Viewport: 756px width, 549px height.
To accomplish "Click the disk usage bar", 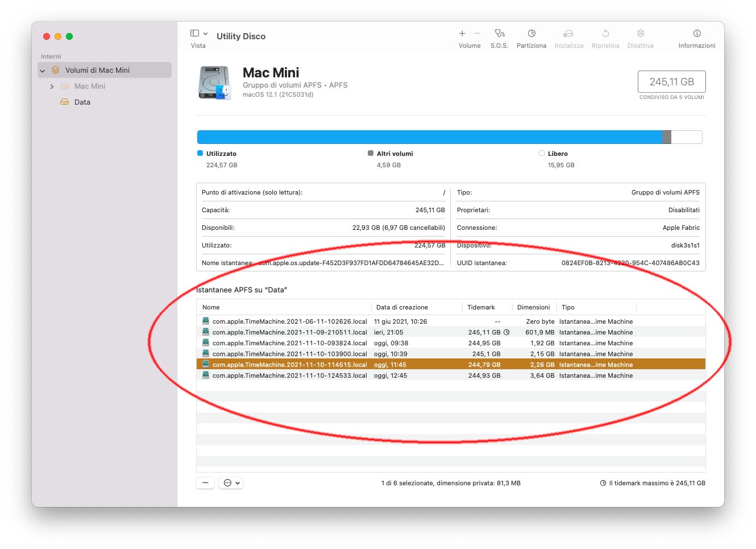I will (x=450, y=137).
